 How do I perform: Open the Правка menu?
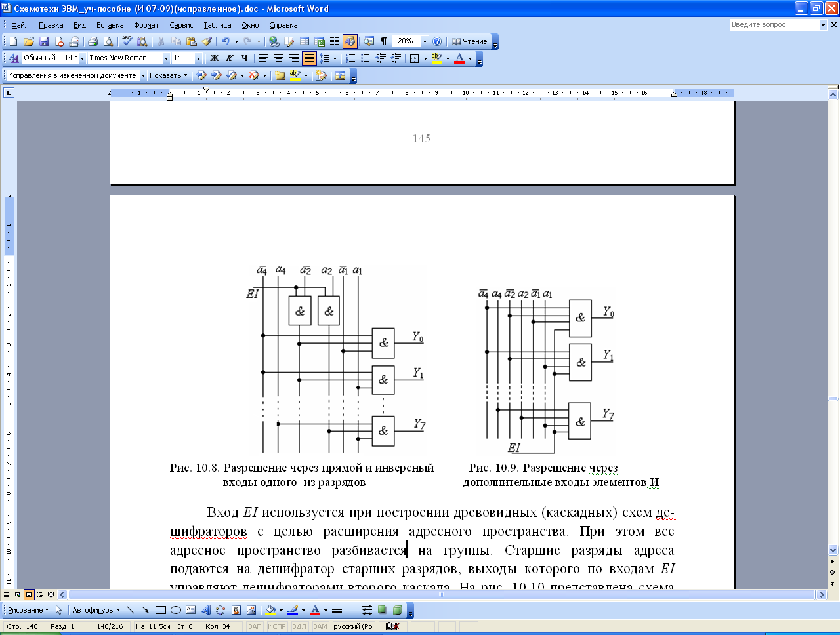pos(51,25)
